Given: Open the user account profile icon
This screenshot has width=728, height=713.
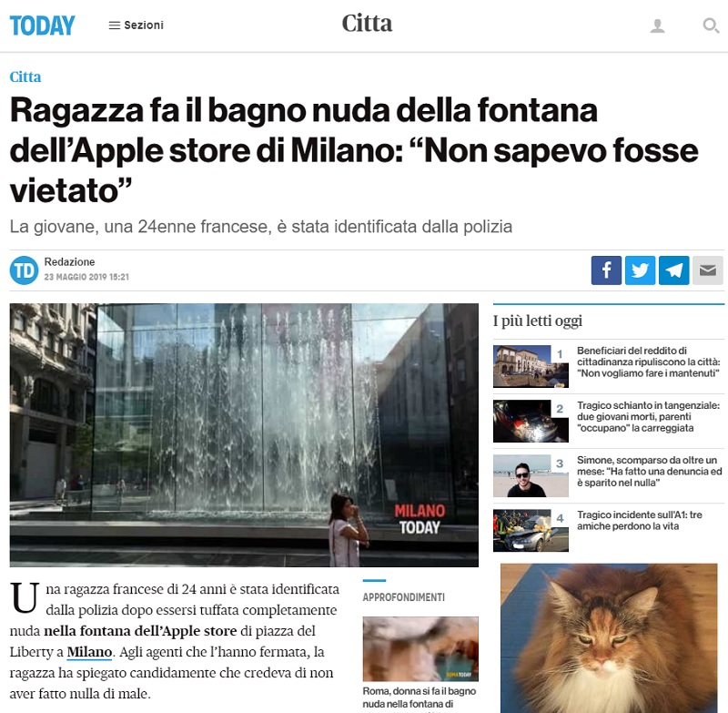Looking at the screenshot, I should [657, 25].
